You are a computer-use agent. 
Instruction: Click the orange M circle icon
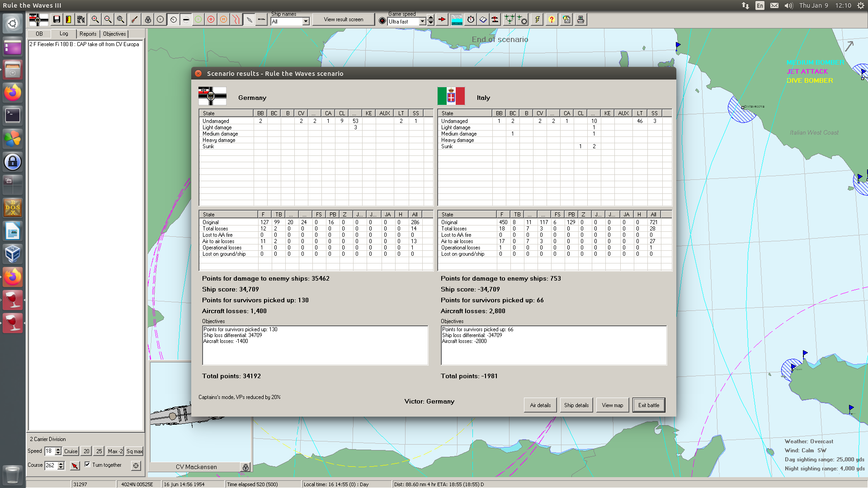click(x=224, y=19)
